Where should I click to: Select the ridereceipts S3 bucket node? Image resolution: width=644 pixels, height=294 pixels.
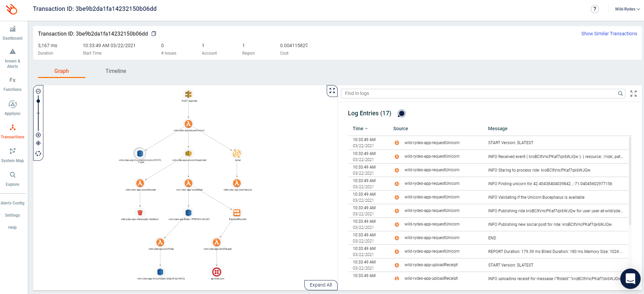[140, 213]
